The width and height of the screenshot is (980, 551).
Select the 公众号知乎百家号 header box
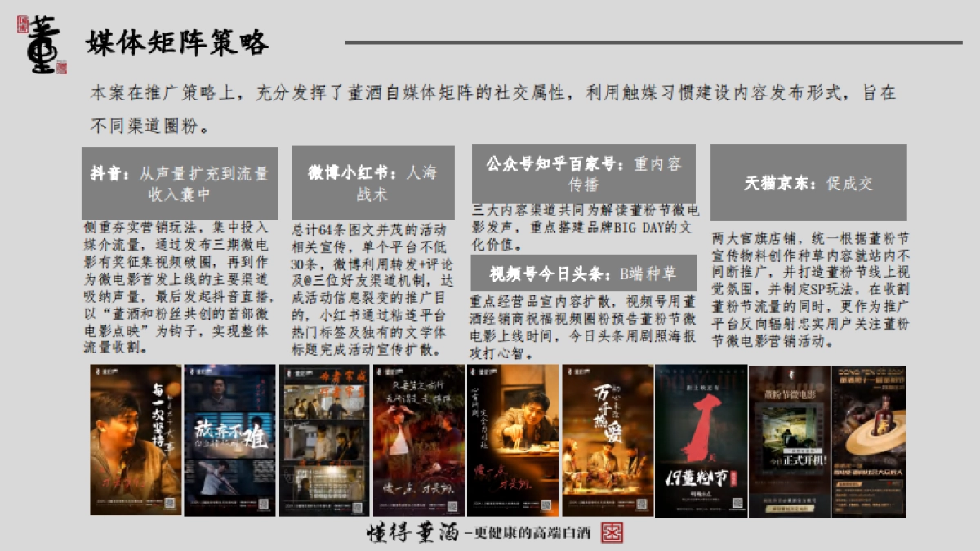point(584,173)
